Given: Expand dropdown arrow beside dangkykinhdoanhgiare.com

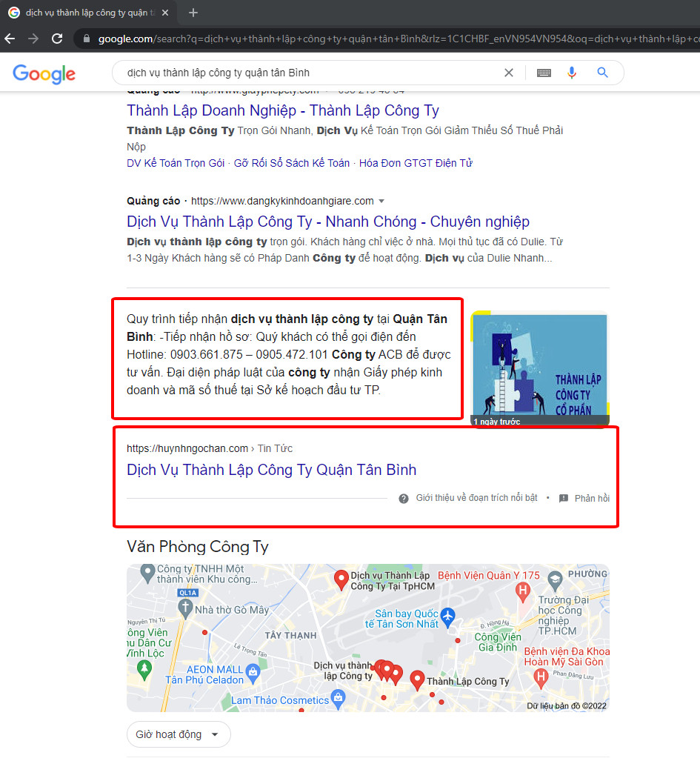Looking at the screenshot, I should coord(381,201).
